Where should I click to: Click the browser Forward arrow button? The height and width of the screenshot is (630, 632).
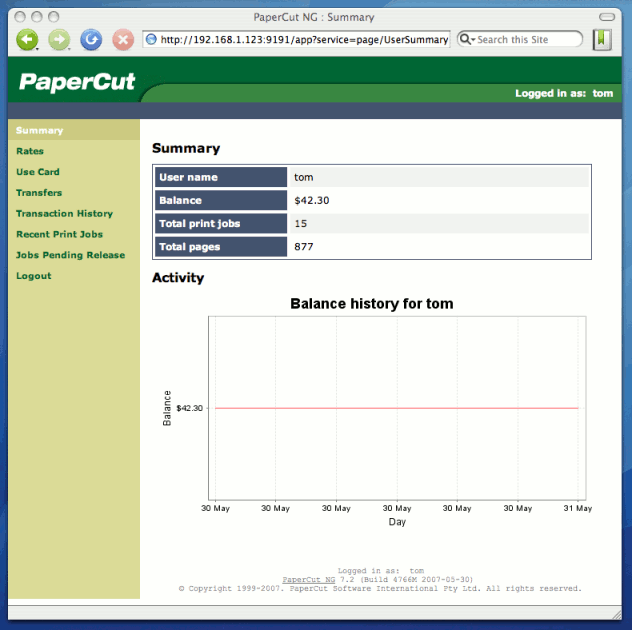[59, 40]
